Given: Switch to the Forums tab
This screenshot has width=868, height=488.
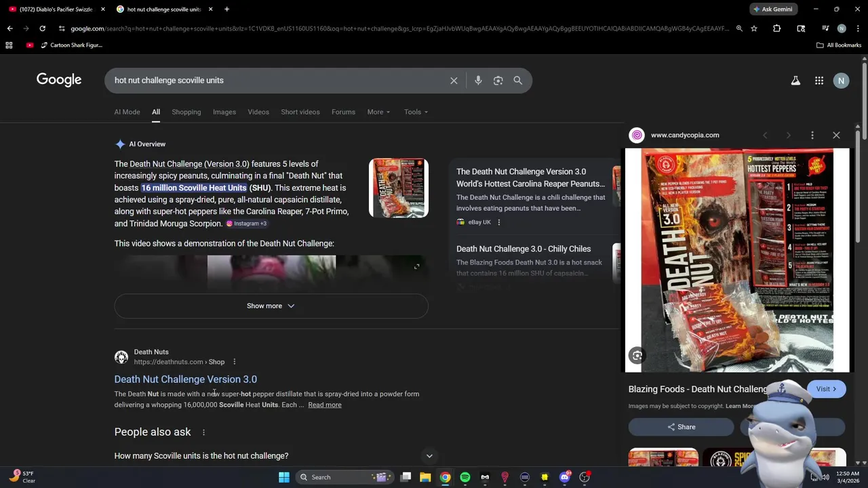Looking at the screenshot, I should (x=343, y=112).
